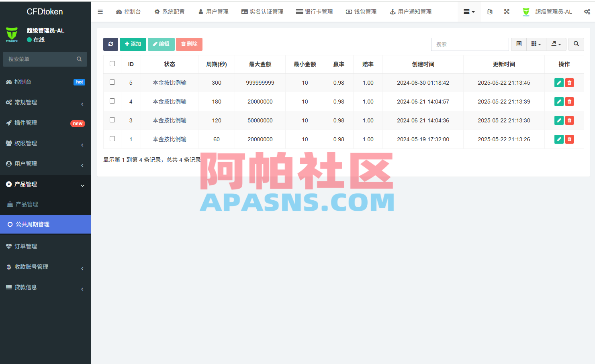Screen dimensions: 595x364
Task: Tick checkbox for row ID 3
Action: (x=112, y=120)
